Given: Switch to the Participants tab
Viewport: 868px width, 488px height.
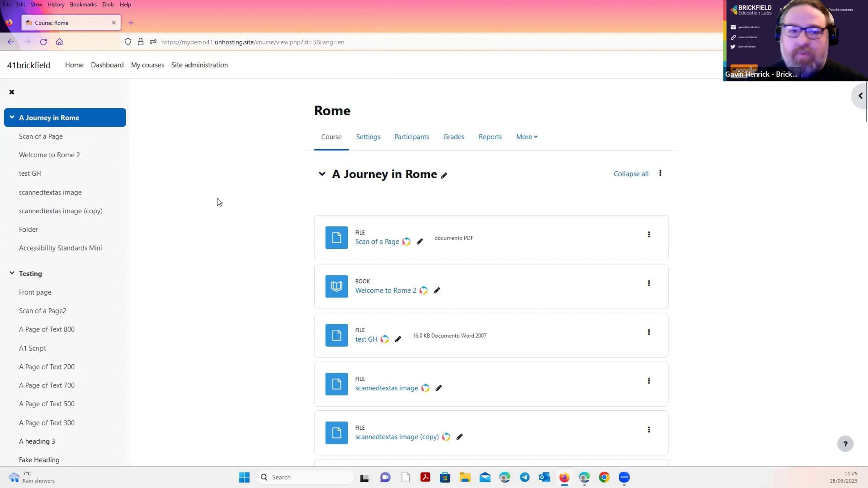Looking at the screenshot, I should [x=412, y=137].
